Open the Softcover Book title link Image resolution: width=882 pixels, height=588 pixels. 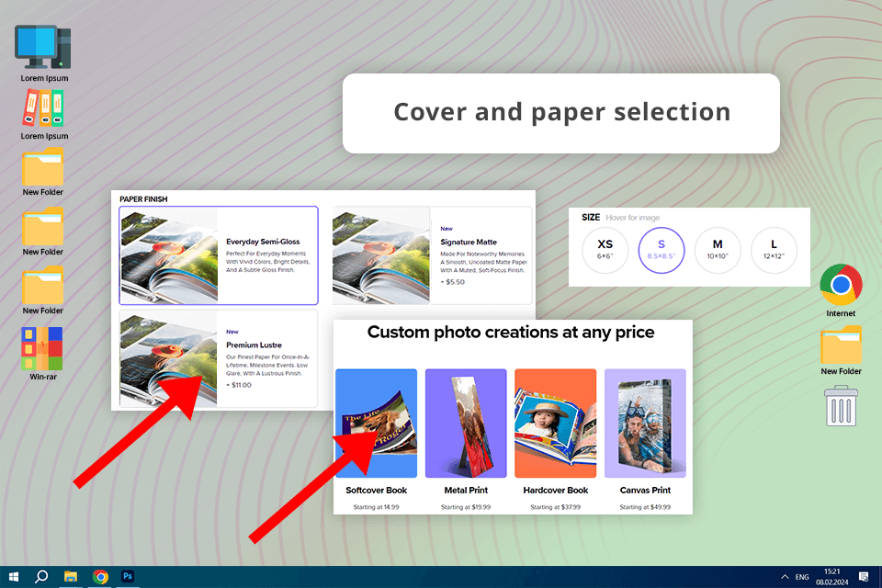coord(377,490)
